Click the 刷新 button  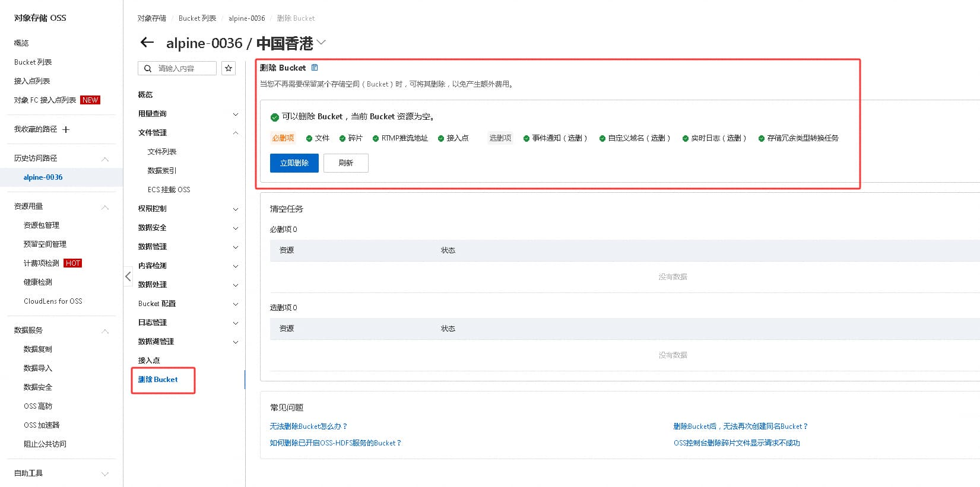click(346, 163)
